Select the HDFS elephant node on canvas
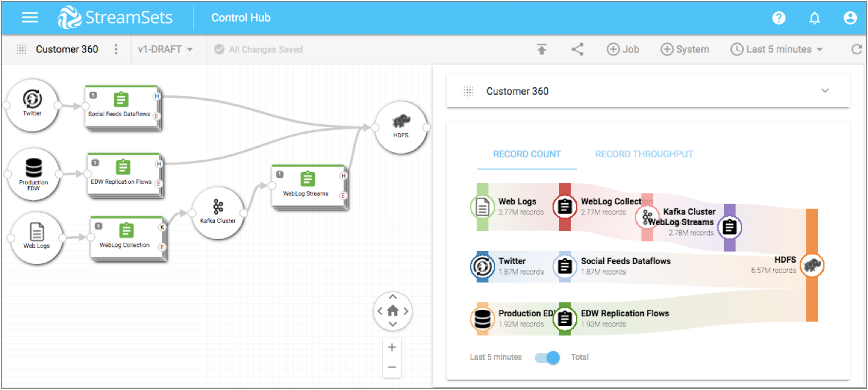The width and height of the screenshot is (868, 390). (x=400, y=127)
